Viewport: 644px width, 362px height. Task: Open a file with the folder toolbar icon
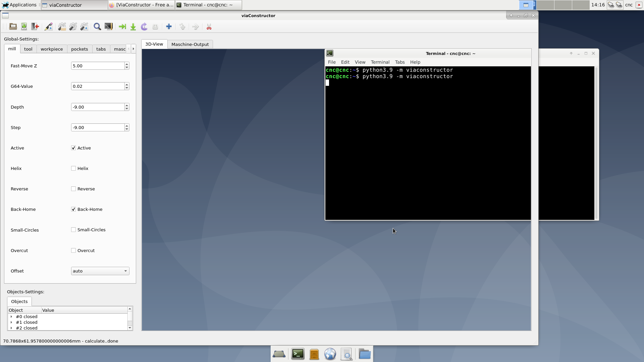[x=13, y=27]
